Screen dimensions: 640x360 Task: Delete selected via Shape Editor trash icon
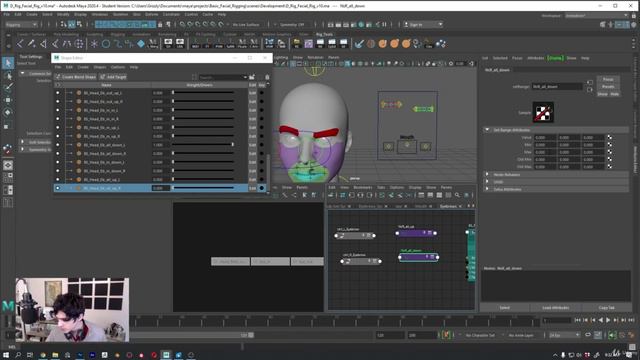click(267, 77)
